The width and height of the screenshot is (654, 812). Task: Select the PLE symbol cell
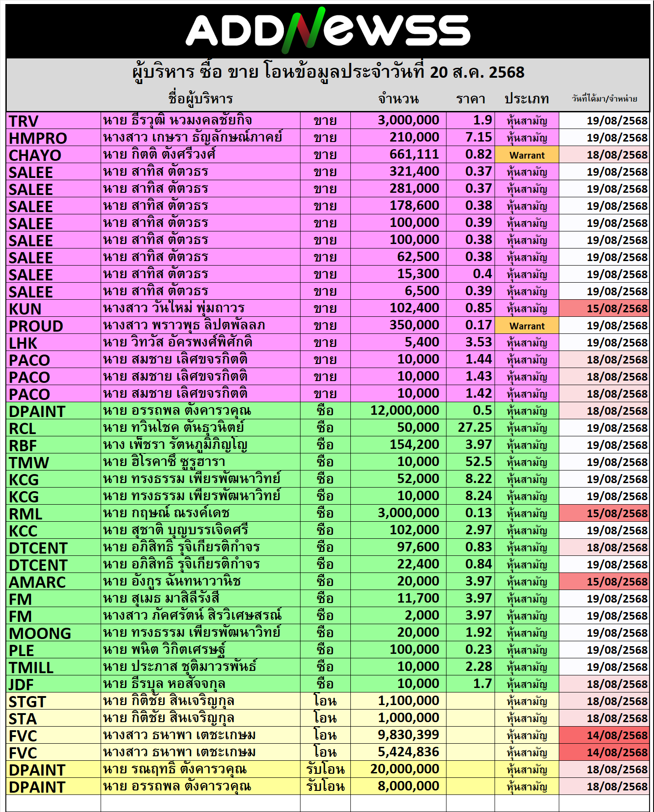(x=54, y=650)
